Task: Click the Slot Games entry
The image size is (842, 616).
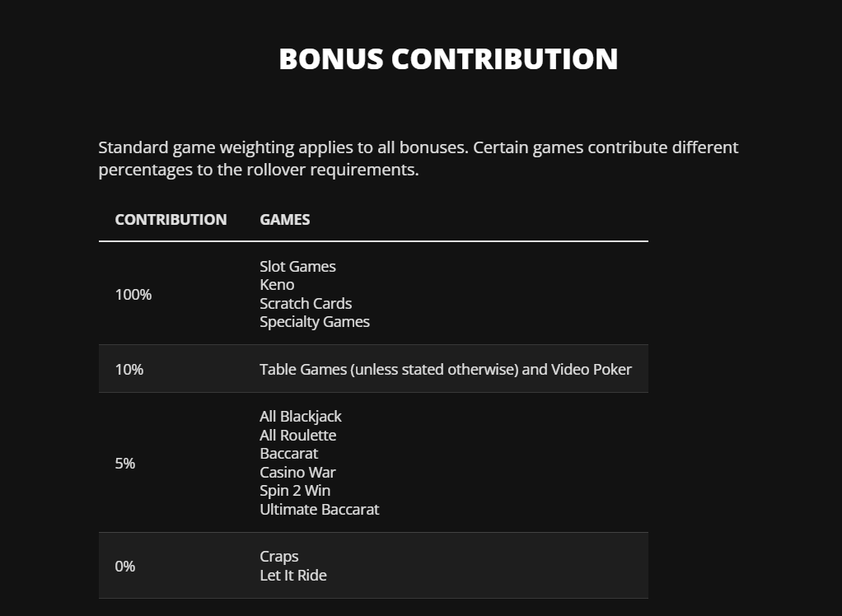Action: (x=297, y=267)
